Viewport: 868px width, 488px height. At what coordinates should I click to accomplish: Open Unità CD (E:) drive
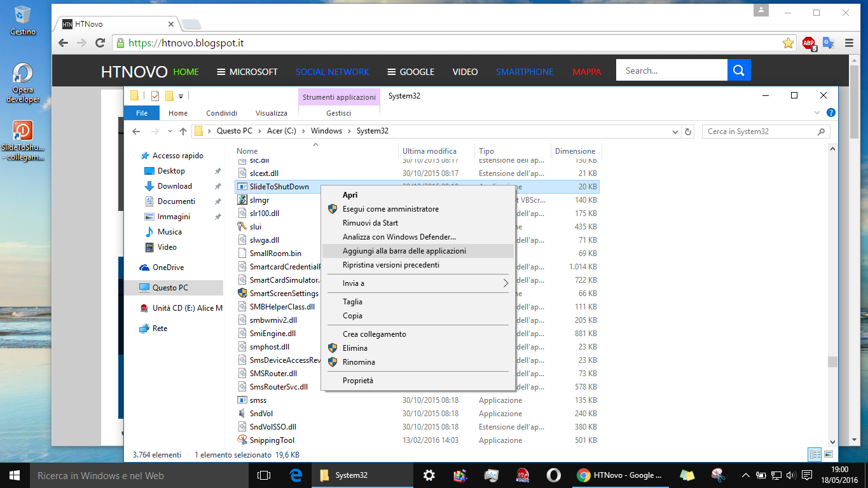181,308
